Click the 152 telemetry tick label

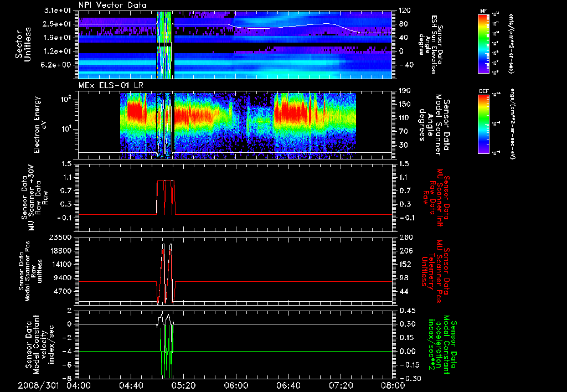click(x=405, y=264)
